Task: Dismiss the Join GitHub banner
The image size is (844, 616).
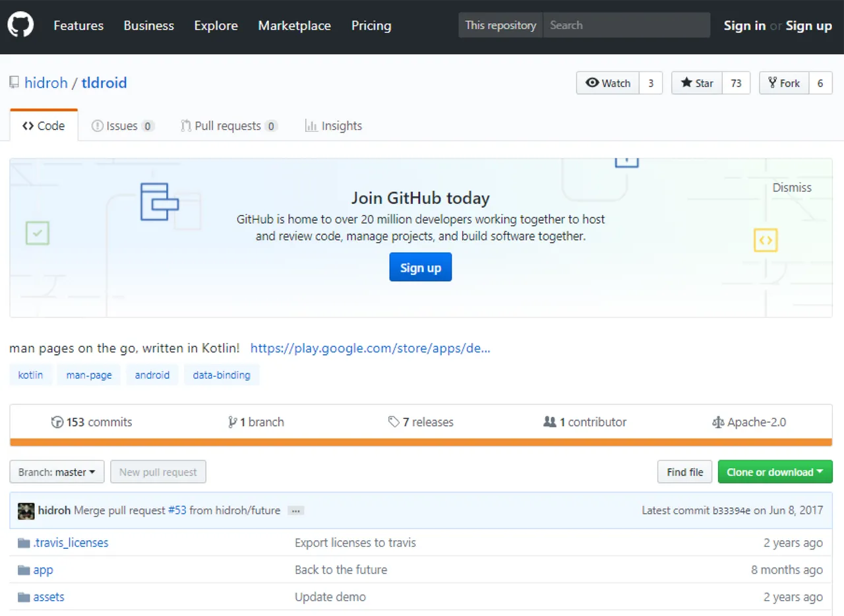Action: click(x=792, y=187)
